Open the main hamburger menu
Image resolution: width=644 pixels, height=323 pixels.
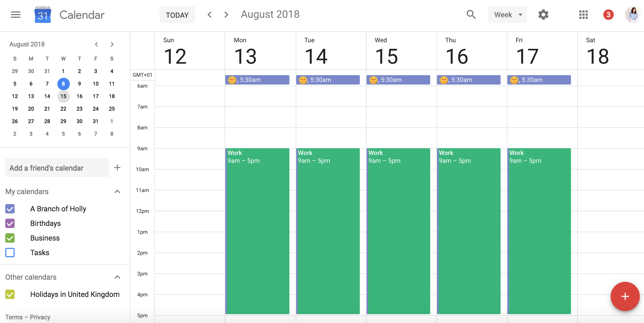(16, 15)
